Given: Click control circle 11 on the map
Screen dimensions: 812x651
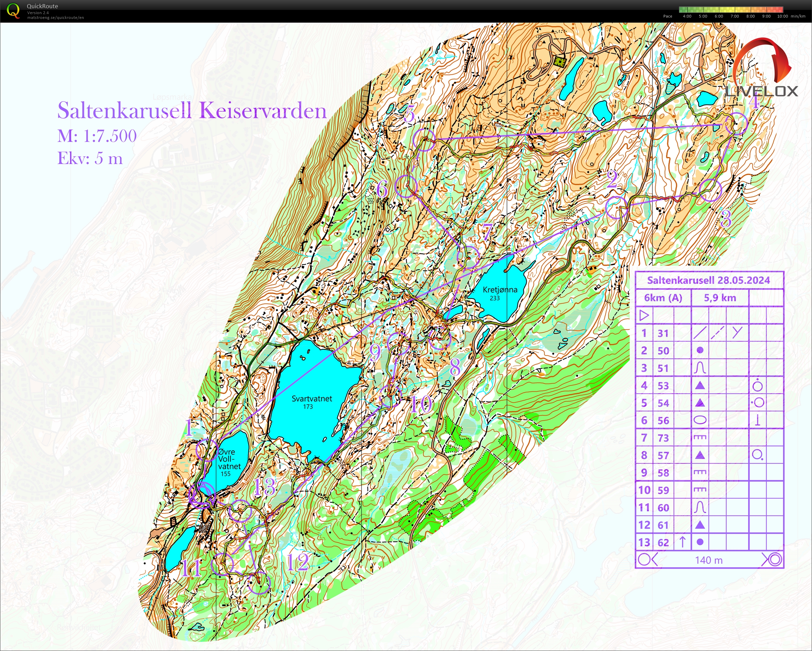Looking at the screenshot, I should point(223,564).
